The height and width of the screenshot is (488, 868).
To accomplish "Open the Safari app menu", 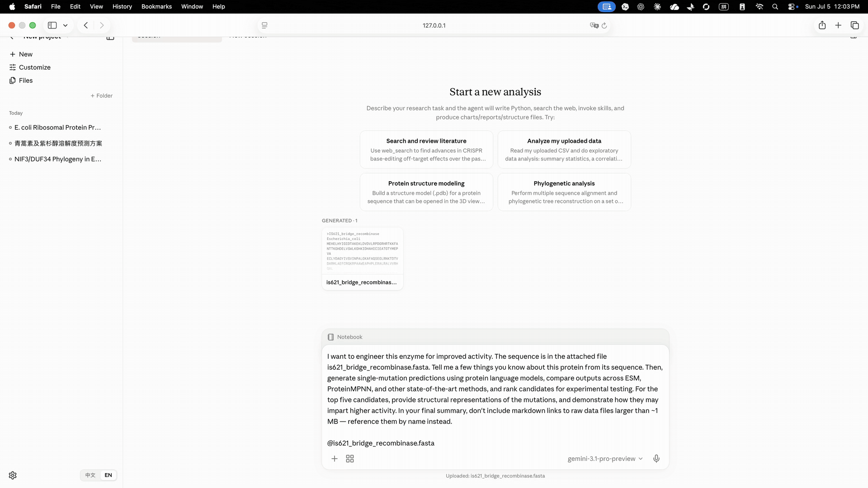I will coord(33,7).
